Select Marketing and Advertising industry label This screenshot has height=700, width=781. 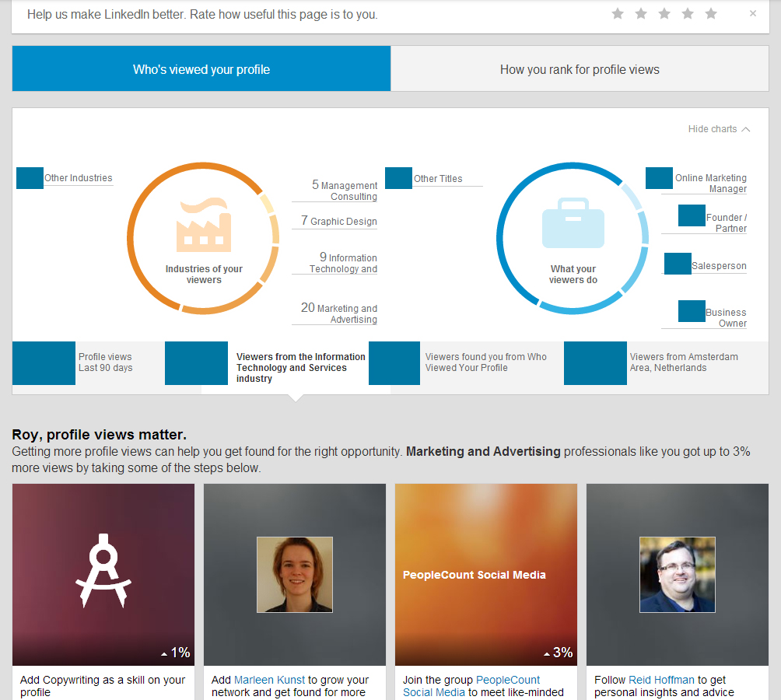click(x=346, y=313)
